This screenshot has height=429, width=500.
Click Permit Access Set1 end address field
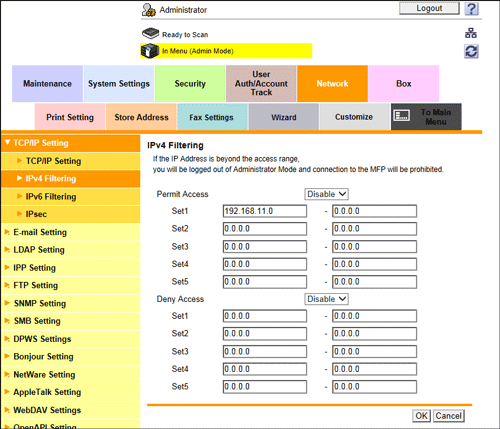click(x=374, y=211)
